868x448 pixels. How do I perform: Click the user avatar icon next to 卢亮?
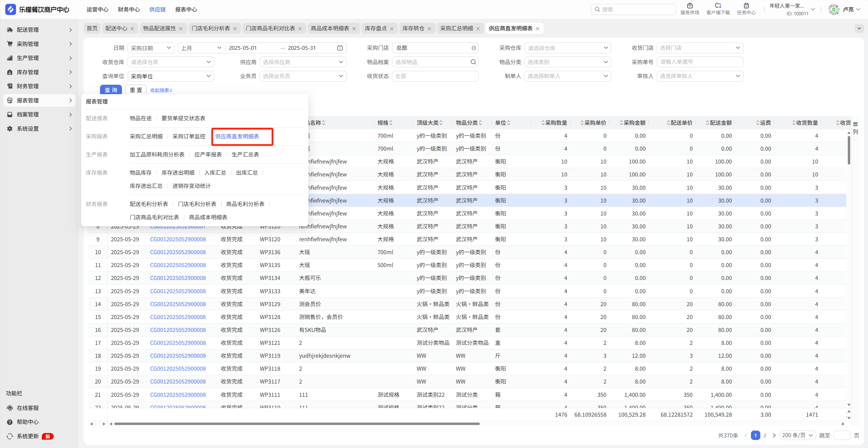(x=834, y=9)
